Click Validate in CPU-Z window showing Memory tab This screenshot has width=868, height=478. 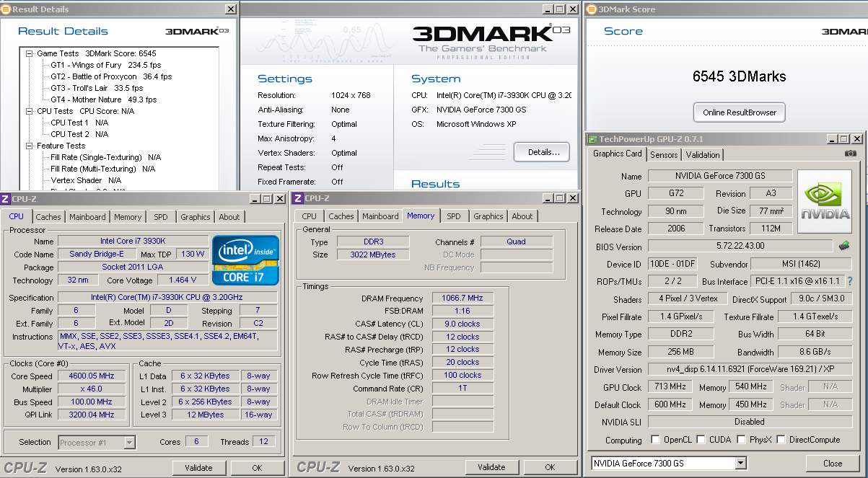pyautogui.click(x=491, y=467)
